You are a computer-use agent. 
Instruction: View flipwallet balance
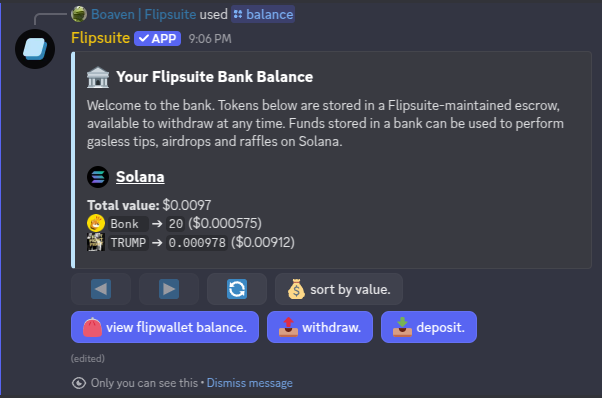click(x=165, y=327)
